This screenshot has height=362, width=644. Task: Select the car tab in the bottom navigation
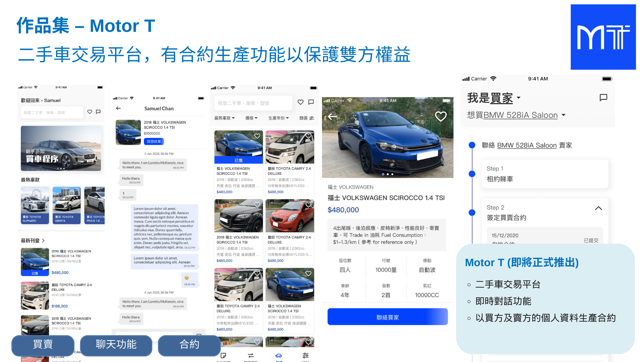tap(279, 356)
